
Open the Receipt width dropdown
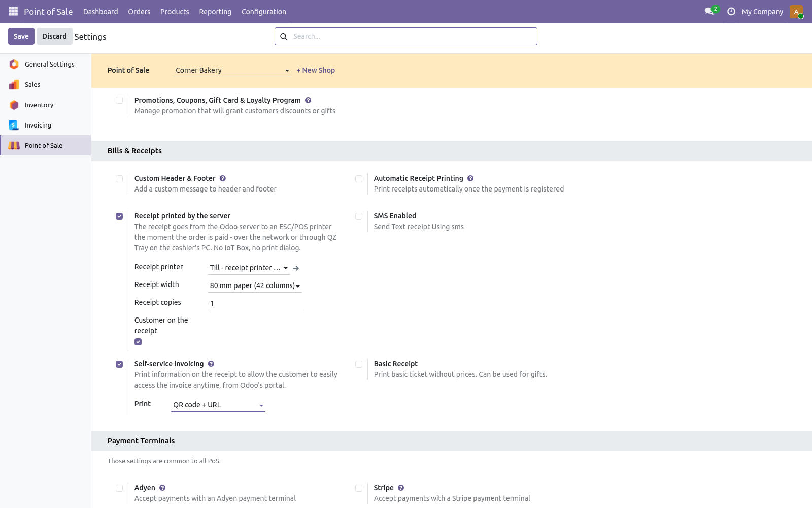point(255,285)
